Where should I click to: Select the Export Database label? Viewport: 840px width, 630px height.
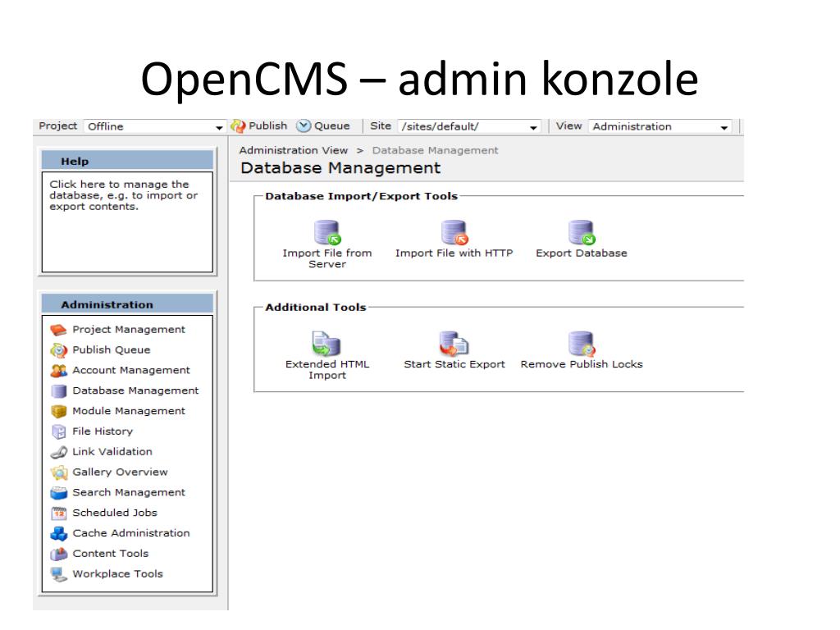582,253
